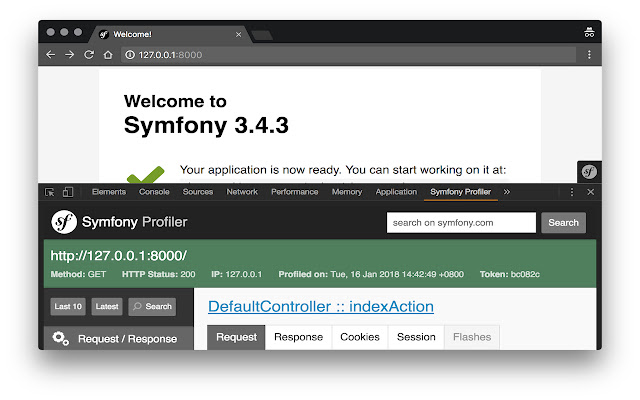The image size is (640, 400).
Task: Go forward with the browser forward arrow
Action: [x=70, y=55]
